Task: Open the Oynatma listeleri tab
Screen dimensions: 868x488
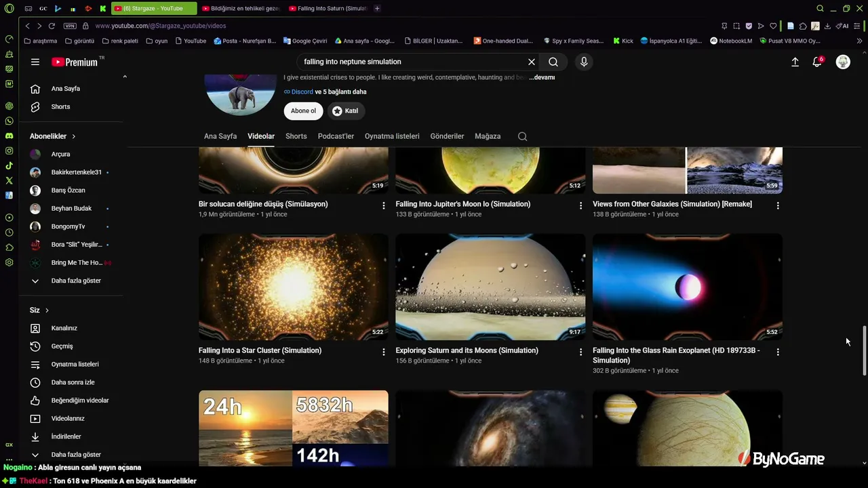Action: (x=392, y=136)
